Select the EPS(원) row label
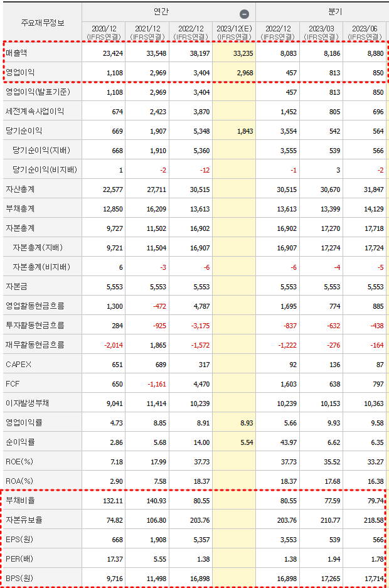The width and height of the screenshot is (389, 588). coord(19,540)
